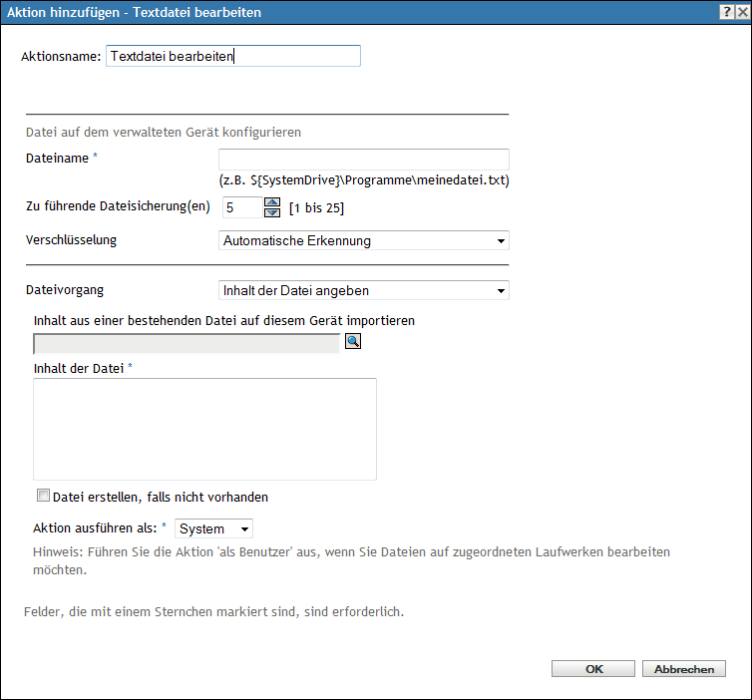Click the 'Hinweis: Führen Sie die Aktion' note text
Viewport: 752px width, 700px height.
351,561
